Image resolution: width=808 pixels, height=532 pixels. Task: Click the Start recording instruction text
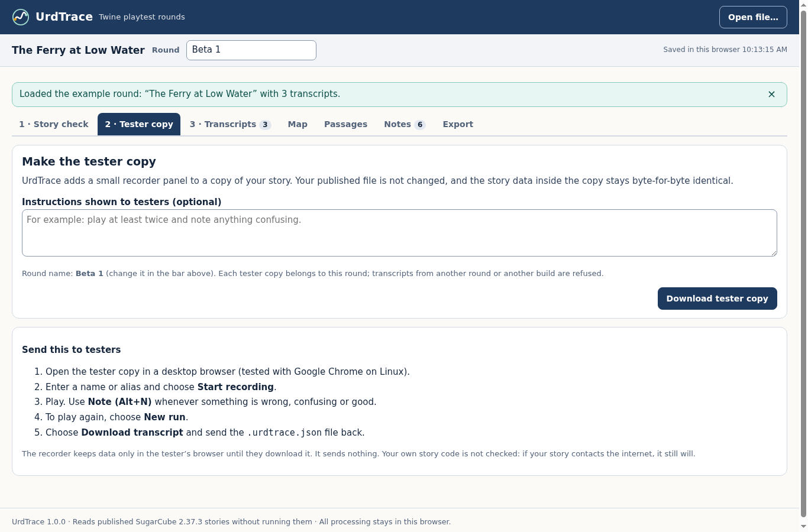[x=235, y=387]
